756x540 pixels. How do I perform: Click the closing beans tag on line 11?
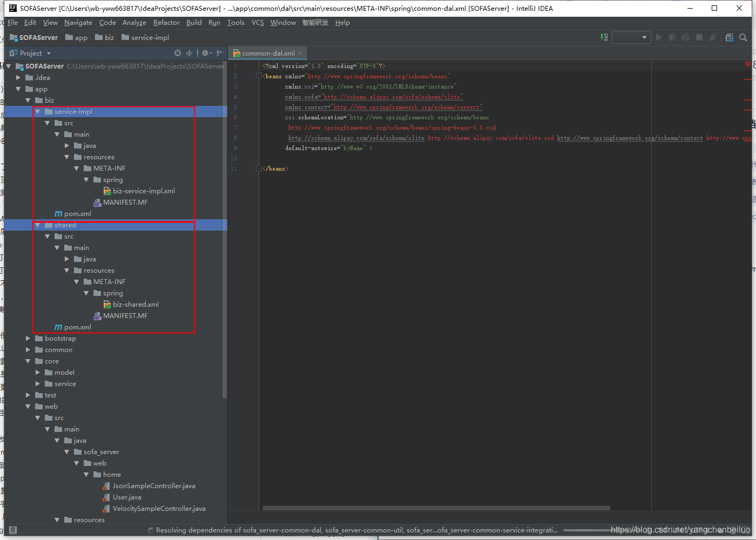tap(275, 168)
